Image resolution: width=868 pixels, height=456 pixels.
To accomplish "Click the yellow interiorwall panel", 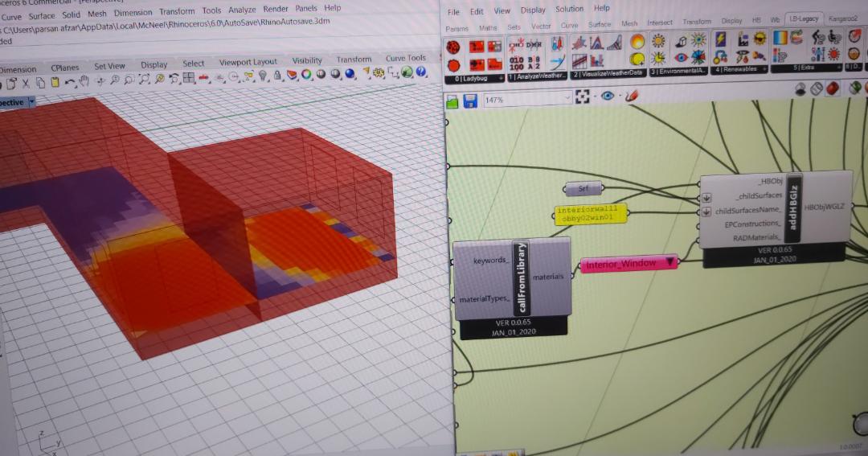I will click(591, 214).
